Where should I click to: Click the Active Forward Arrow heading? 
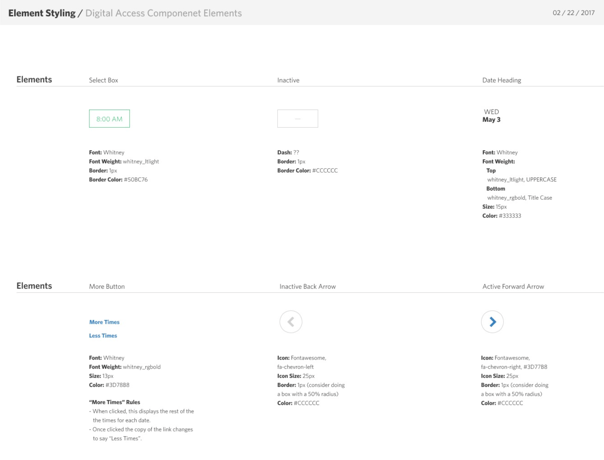point(513,286)
